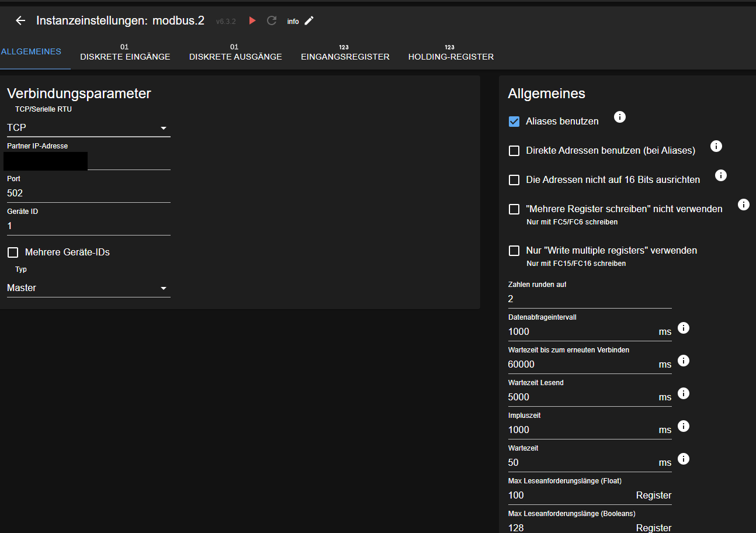Show info for Datenabfrageintervall field
The width and height of the screenshot is (756, 533).
[684, 328]
